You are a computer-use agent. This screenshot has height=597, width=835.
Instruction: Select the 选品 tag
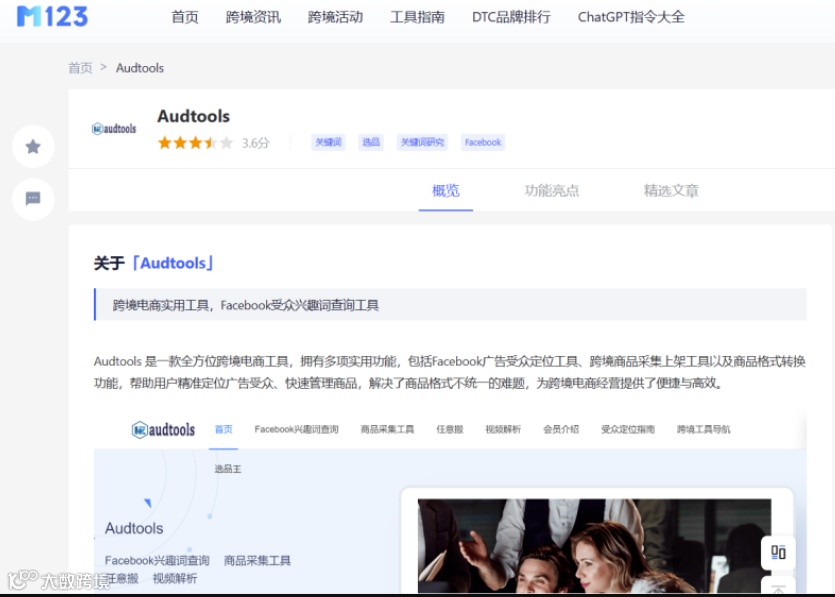click(x=371, y=142)
